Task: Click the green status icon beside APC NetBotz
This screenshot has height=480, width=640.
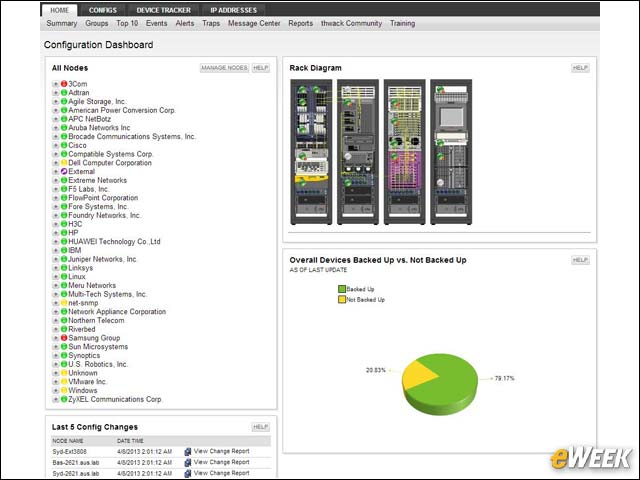Action: coord(64,119)
